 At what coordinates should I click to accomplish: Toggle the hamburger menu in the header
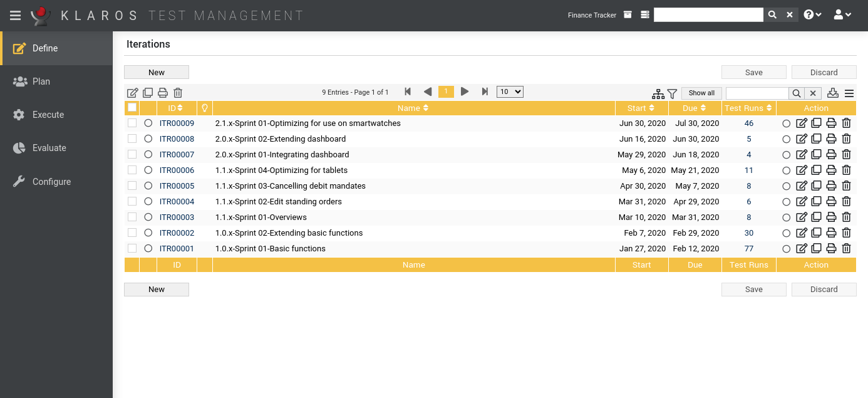[15, 16]
